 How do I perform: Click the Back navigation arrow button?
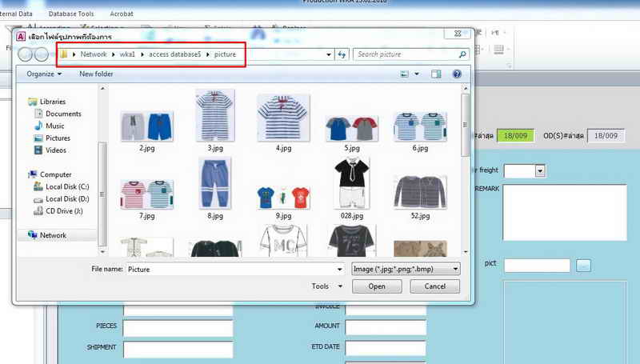coord(26,54)
